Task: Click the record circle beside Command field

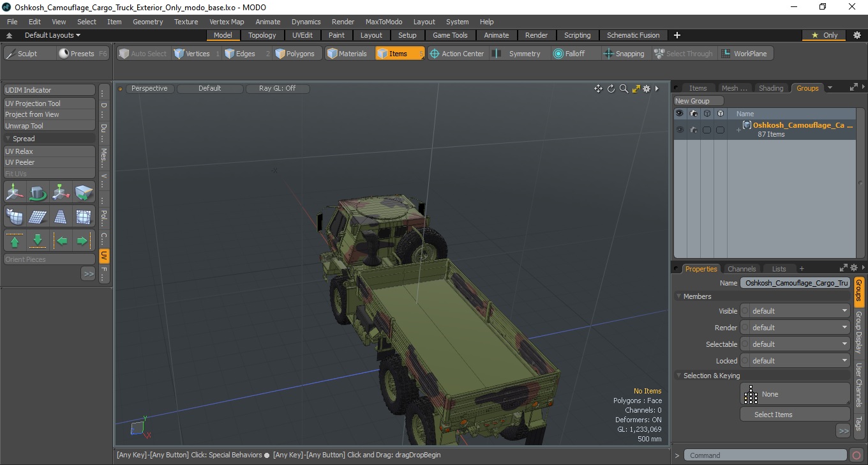Action: point(857,455)
